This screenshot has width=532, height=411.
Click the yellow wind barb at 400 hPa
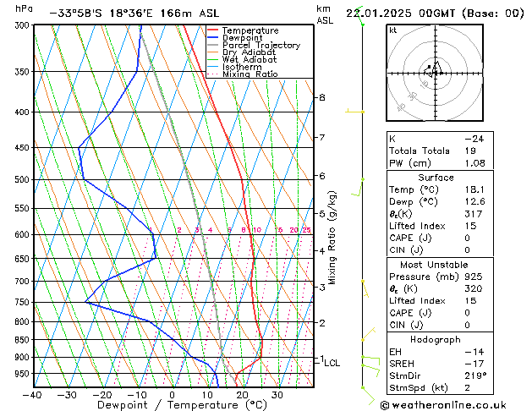(x=354, y=111)
